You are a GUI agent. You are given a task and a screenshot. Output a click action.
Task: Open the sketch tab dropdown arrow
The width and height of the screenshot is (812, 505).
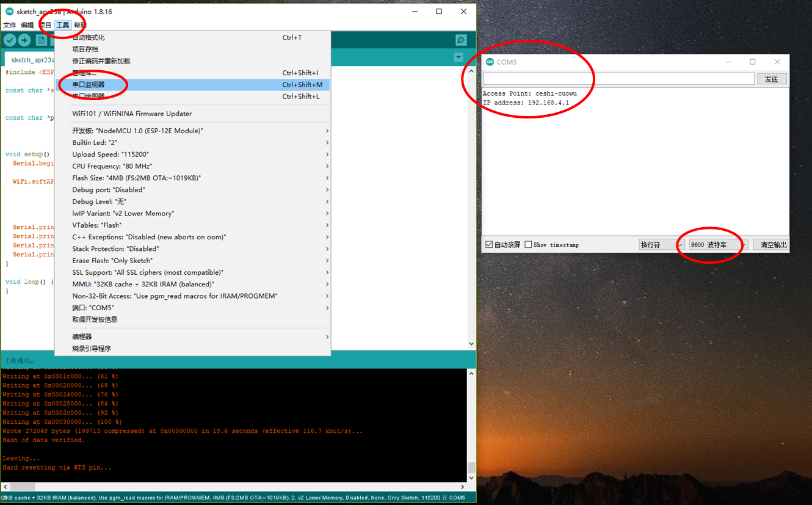[459, 58]
